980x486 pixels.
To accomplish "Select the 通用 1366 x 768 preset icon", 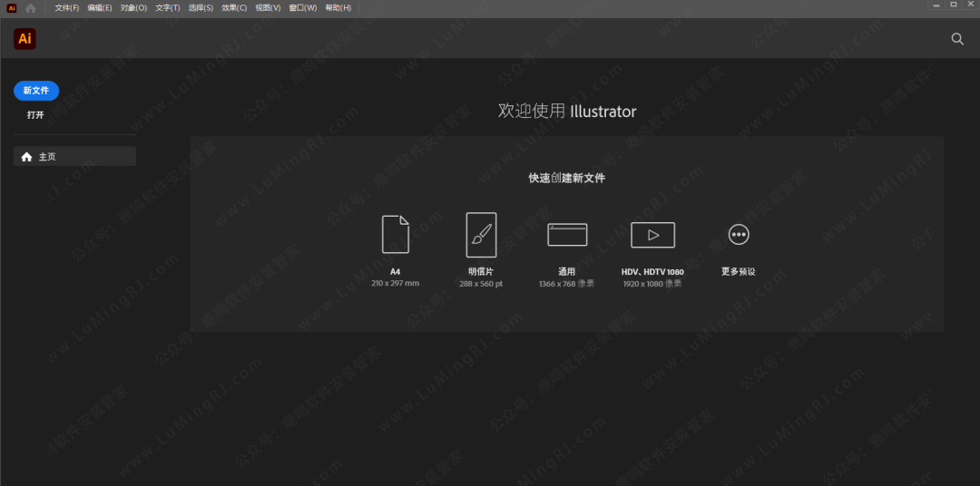I will tap(567, 235).
